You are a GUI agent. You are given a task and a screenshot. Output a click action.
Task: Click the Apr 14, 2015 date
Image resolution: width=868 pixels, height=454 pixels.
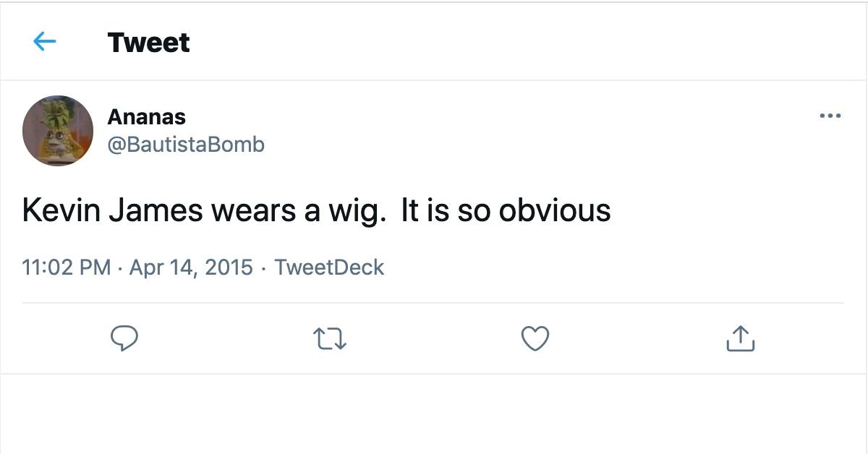click(191, 267)
